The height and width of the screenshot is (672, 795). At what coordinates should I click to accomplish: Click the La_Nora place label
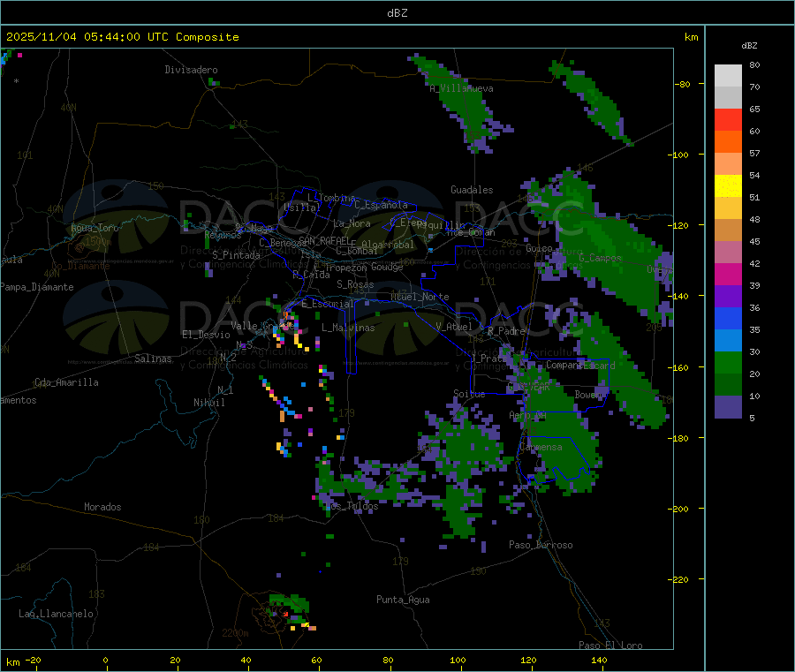pyautogui.click(x=352, y=223)
